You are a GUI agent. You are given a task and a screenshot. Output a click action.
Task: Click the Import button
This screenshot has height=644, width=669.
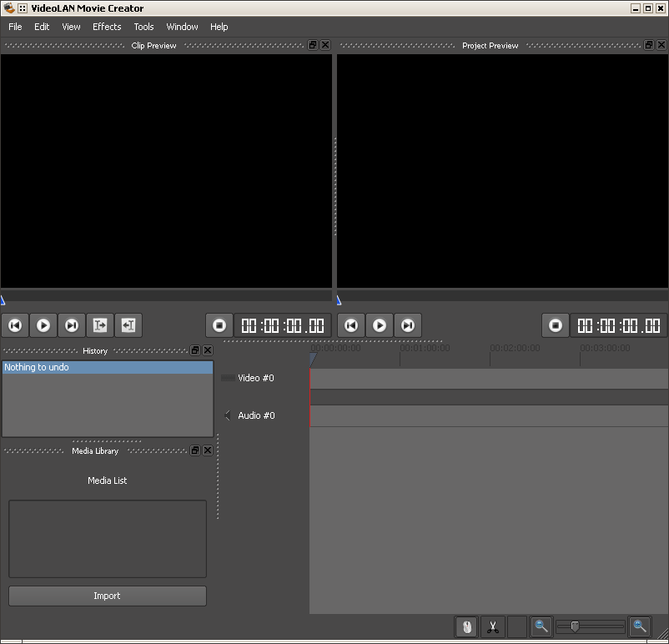click(107, 596)
